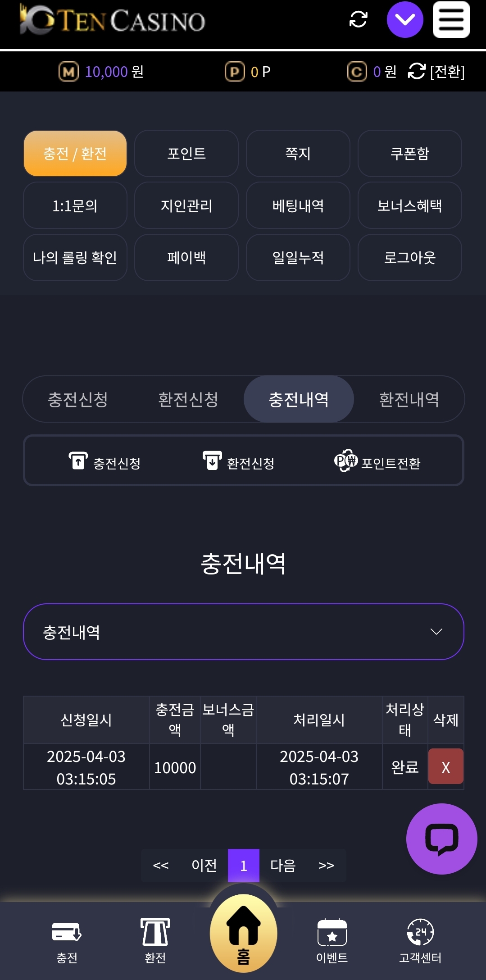Open 이벤트 calendar icon in bottom bar
486x980 pixels.
332,932
